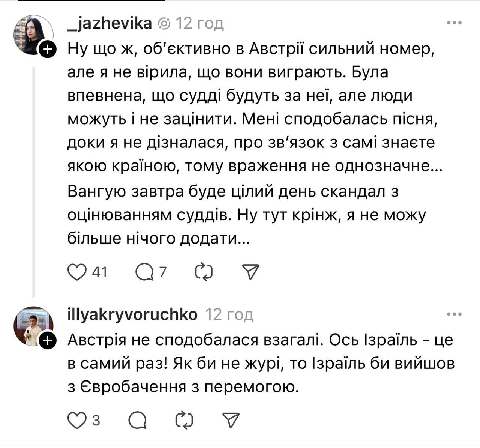Click _jazhevika's profile avatar
Screen dimensions: 480x448
tap(33, 35)
